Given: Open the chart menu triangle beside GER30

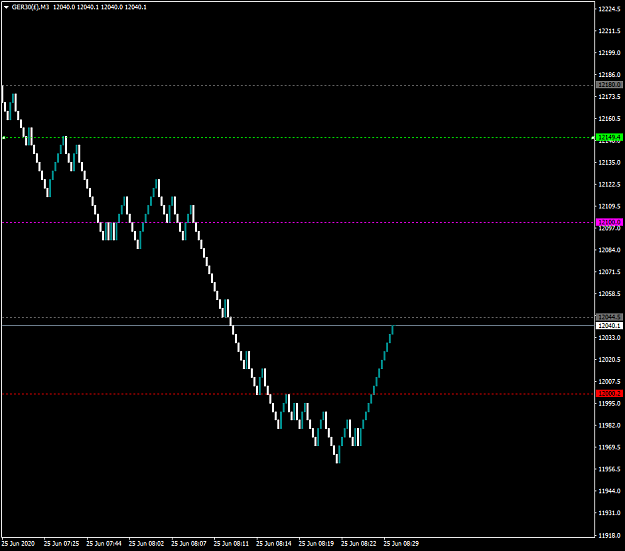Looking at the screenshot, I should [x=6, y=7].
